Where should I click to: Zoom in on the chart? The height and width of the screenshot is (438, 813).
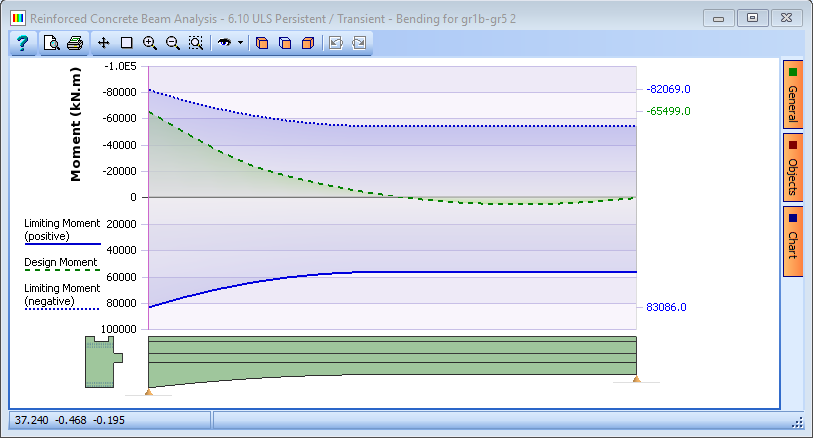point(150,43)
